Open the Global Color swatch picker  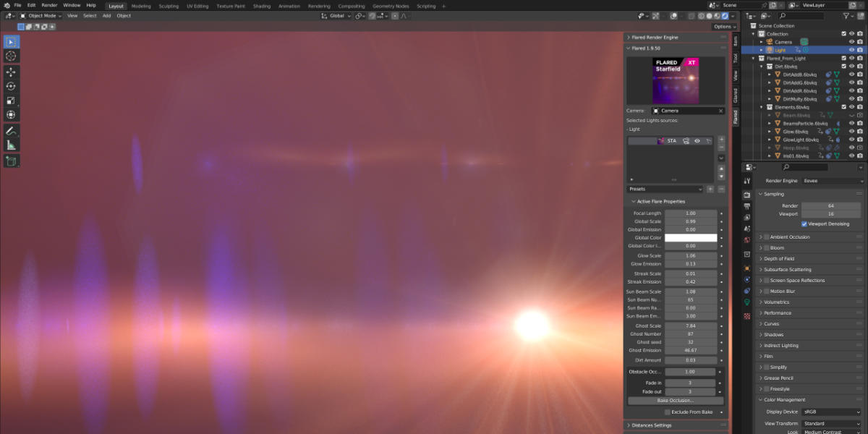pos(691,237)
